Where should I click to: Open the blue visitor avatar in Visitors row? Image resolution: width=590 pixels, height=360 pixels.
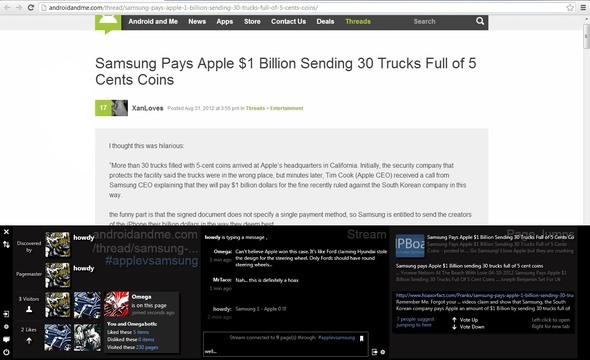pyautogui.click(x=87, y=305)
